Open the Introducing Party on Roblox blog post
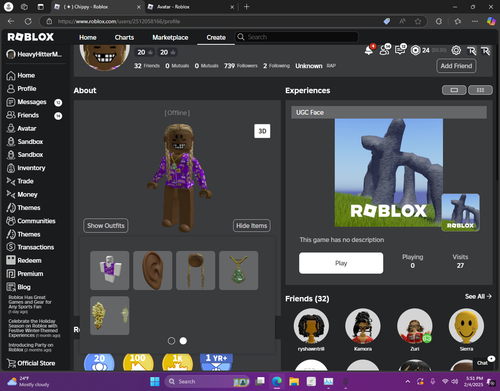 point(30,347)
